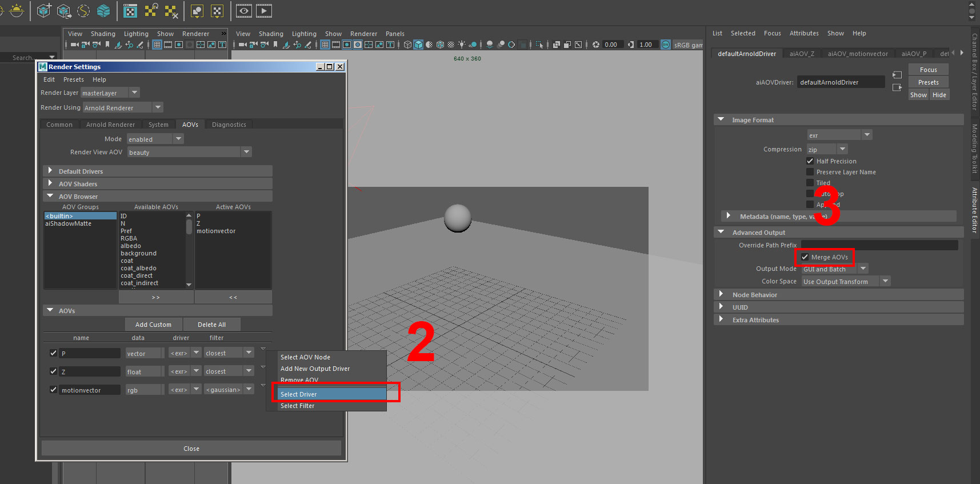Toggle the use all lights bulb icon

coord(462,45)
